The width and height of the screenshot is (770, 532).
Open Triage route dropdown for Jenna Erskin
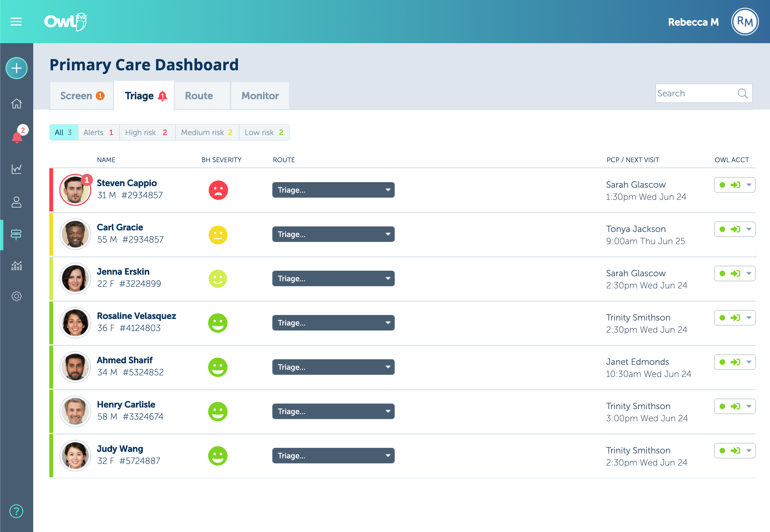[333, 279]
